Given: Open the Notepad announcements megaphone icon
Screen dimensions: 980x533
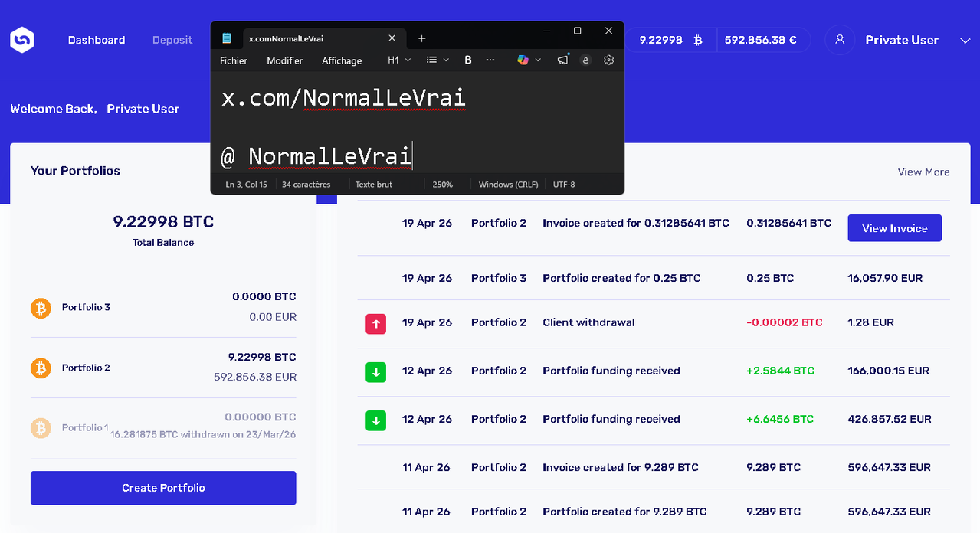Looking at the screenshot, I should [x=563, y=60].
